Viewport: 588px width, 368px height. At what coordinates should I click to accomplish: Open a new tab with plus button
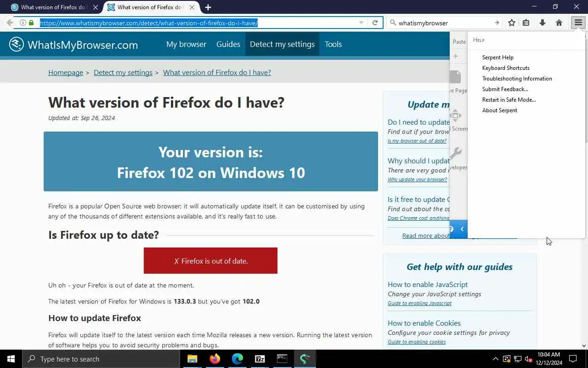pos(208,7)
